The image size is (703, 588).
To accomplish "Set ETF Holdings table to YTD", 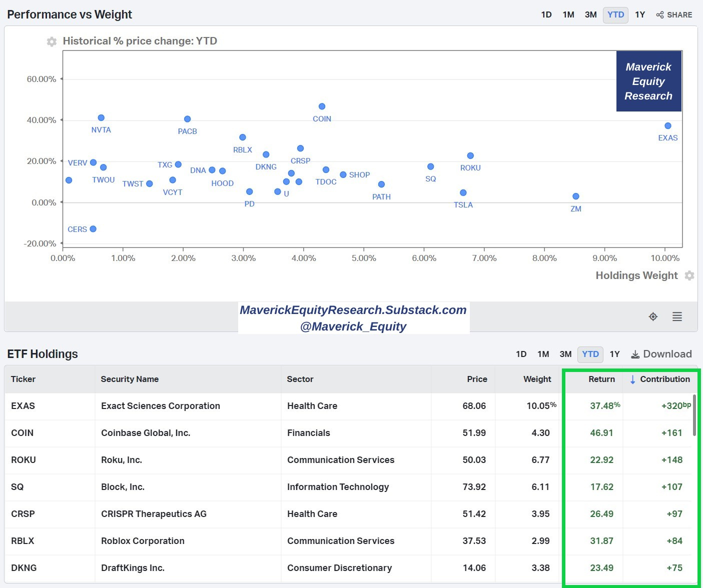I will pos(590,354).
